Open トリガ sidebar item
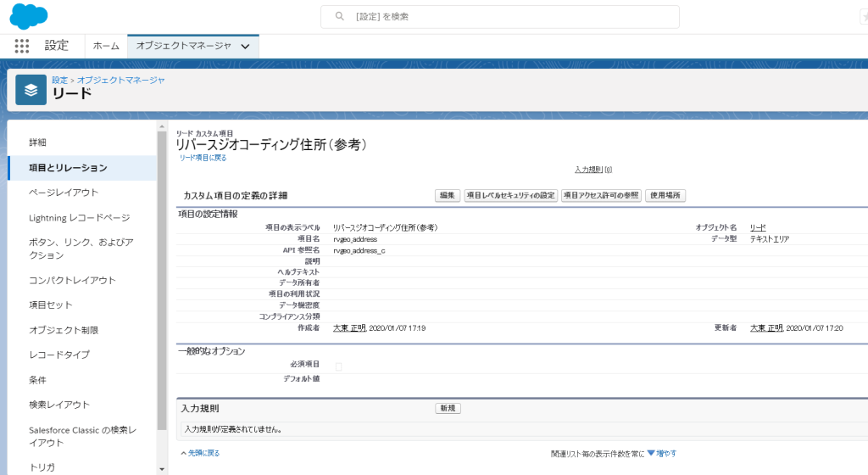Viewport: 868px width, 475px height. tap(42, 467)
